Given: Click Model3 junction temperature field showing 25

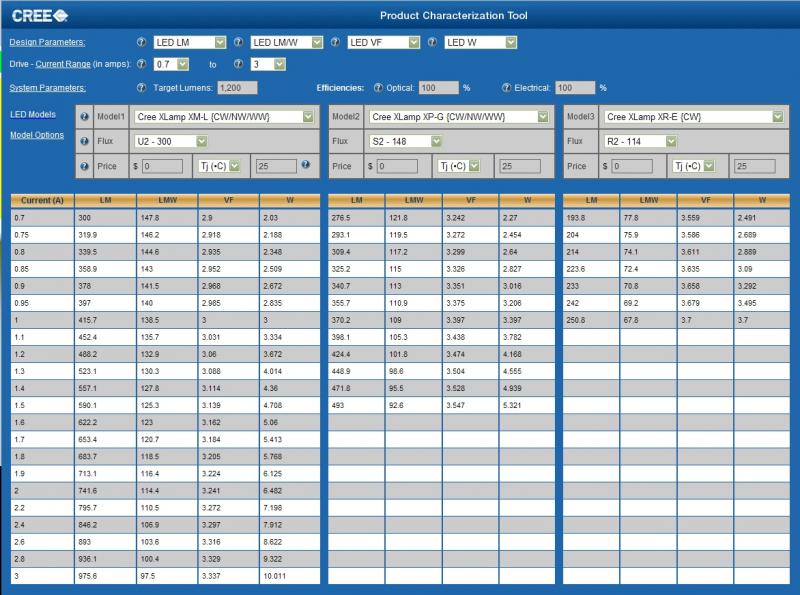Looking at the screenshot, I should pyautogui.click(x=755, y=166).
